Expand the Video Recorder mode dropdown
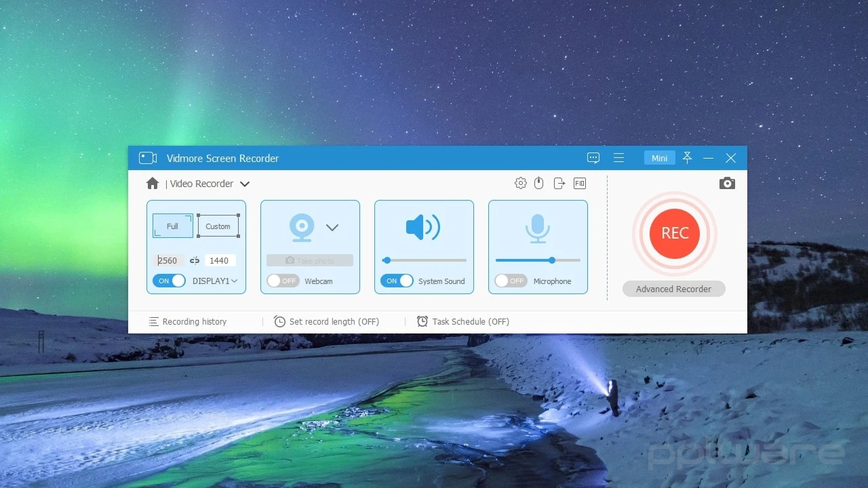This screenshot has width=868, height=488. [245, 184]
